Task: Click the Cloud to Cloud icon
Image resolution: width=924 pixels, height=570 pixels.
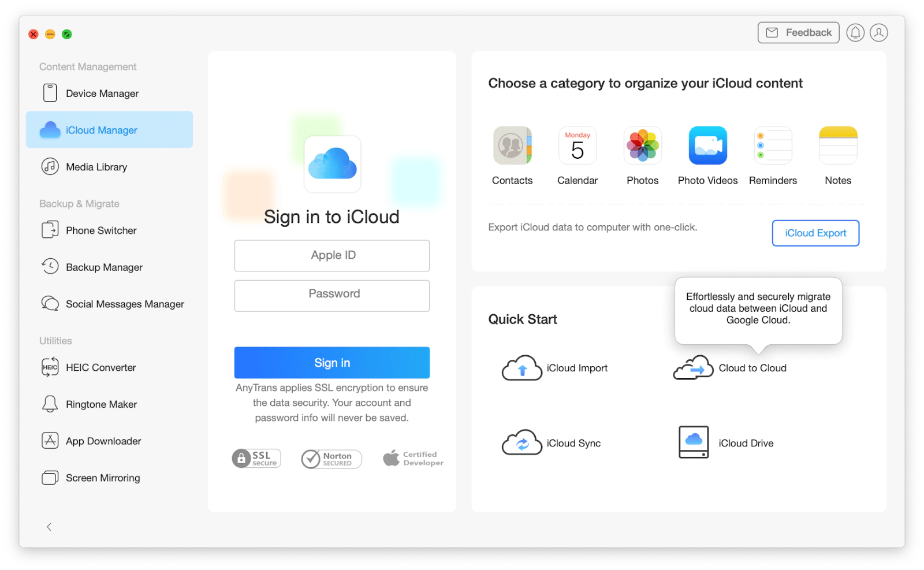Action: [694, 368]
